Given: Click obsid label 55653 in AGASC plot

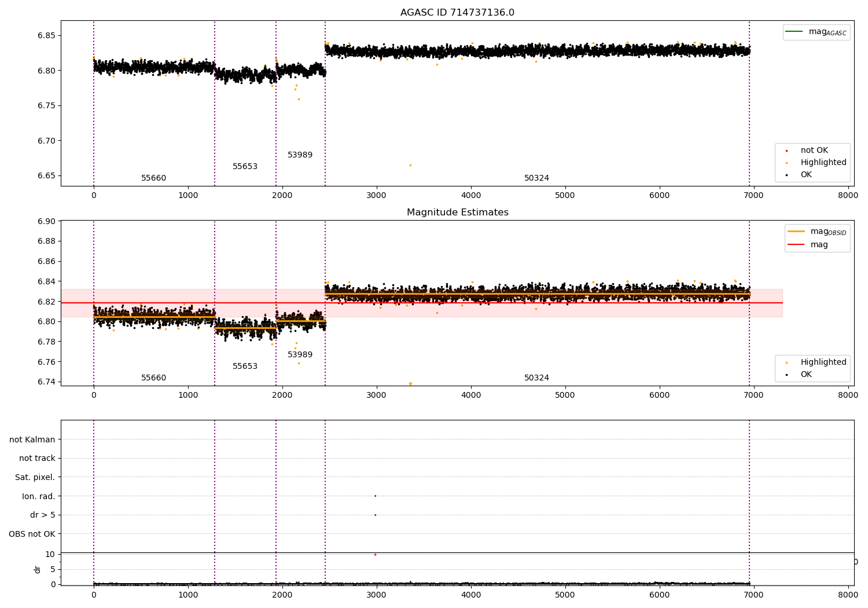Looking at the screenshot, I should click(x=245, y=167).
